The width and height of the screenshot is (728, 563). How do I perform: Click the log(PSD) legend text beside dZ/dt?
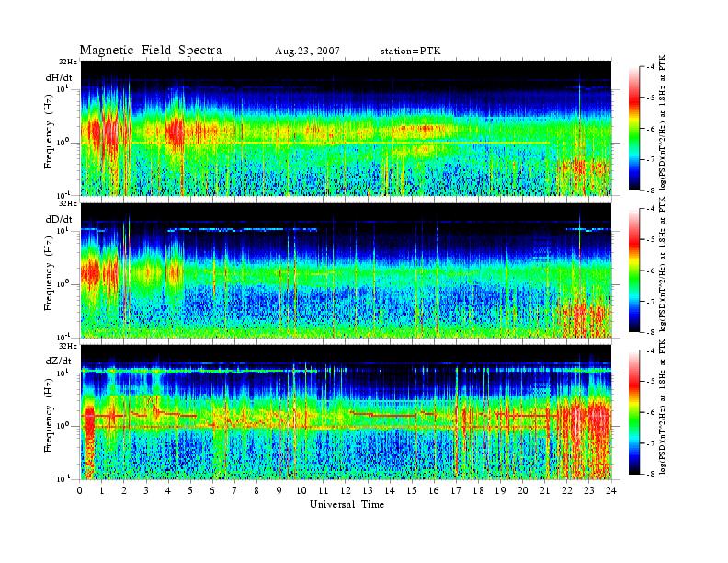(664, 407)
